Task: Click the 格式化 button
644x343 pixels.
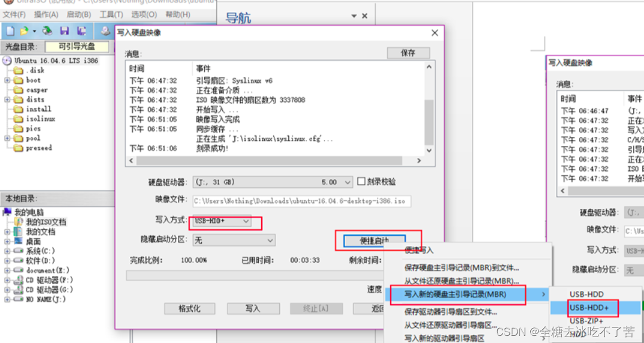Action: [x=189, y=309]
